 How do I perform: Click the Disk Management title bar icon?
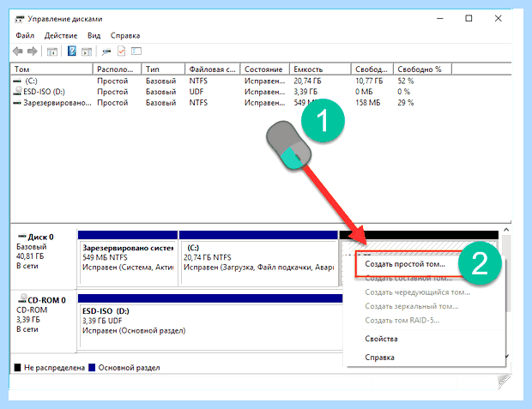[x=20, y=19]
